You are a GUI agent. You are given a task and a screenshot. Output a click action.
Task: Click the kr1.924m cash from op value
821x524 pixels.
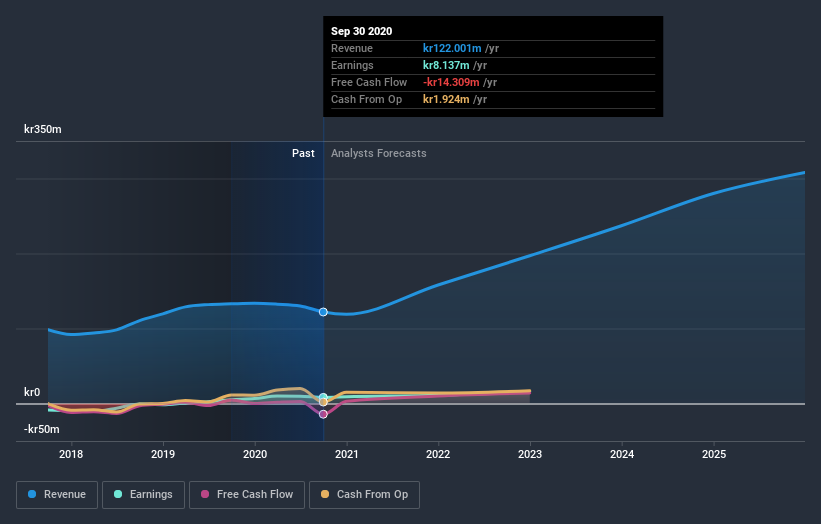point(446,99)
